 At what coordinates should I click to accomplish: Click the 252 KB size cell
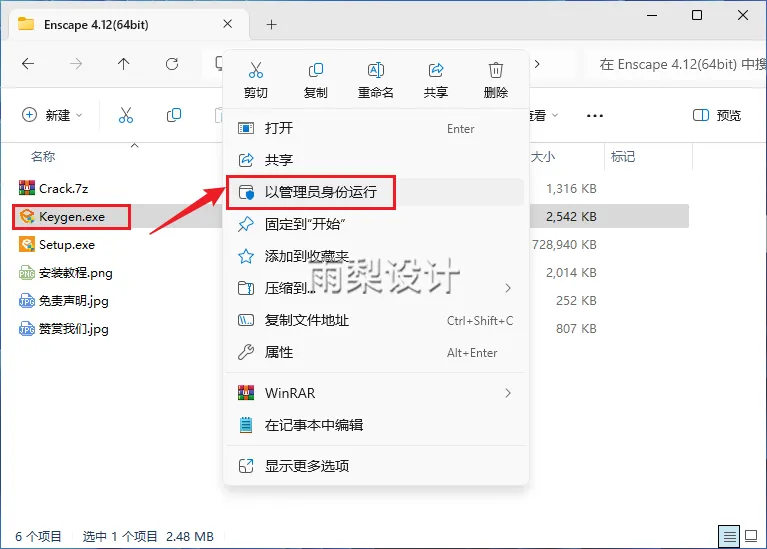coord(576,301)
